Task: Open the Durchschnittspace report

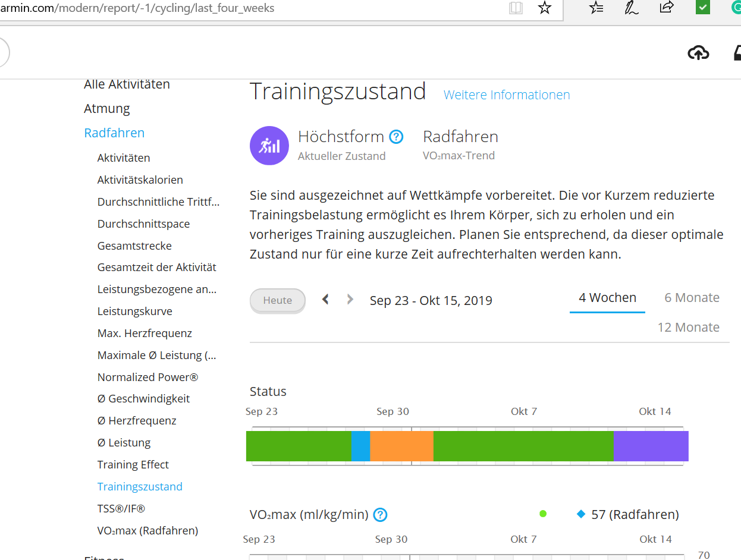Action: click(x=143, y=224)
